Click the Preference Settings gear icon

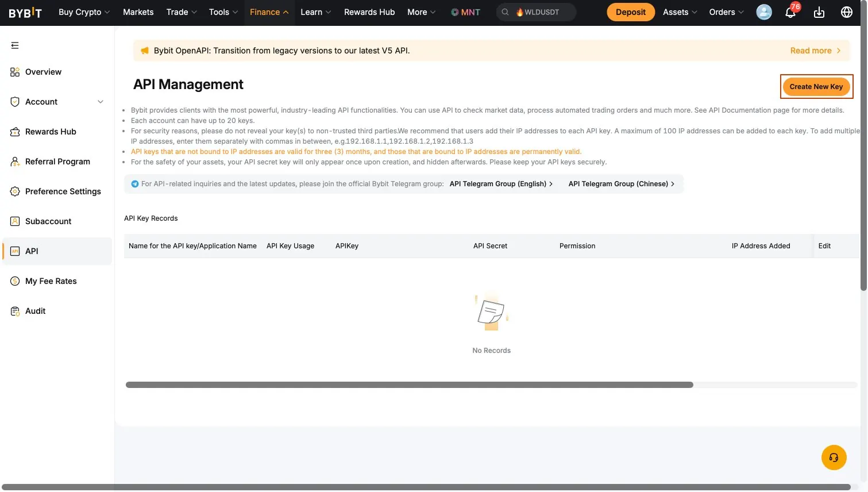[15, 191]
